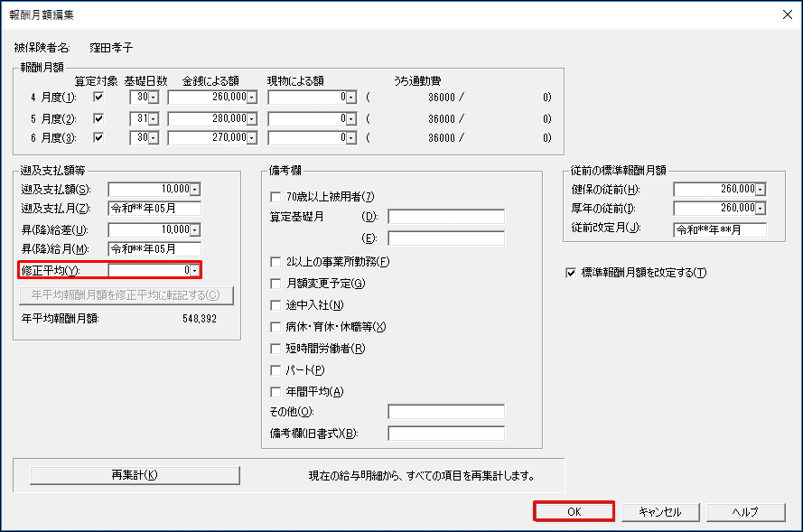This screenshot has height=532, width=803.
Task: Toggle 標準報酬月額を改定する checkbox
Action: tap(569, 273)
